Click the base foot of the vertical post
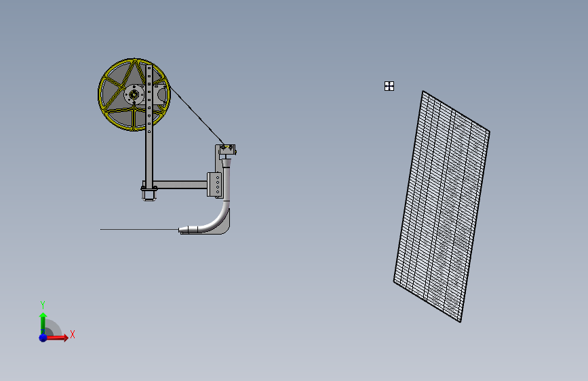588x381 pixels. click(149, 195)
